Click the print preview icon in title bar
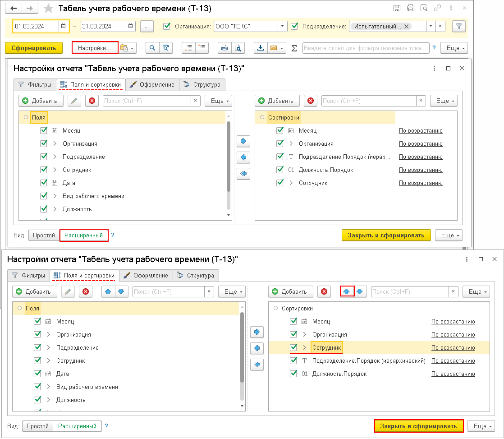The height and width of the screenshot is (439, 504). point(424,8)
